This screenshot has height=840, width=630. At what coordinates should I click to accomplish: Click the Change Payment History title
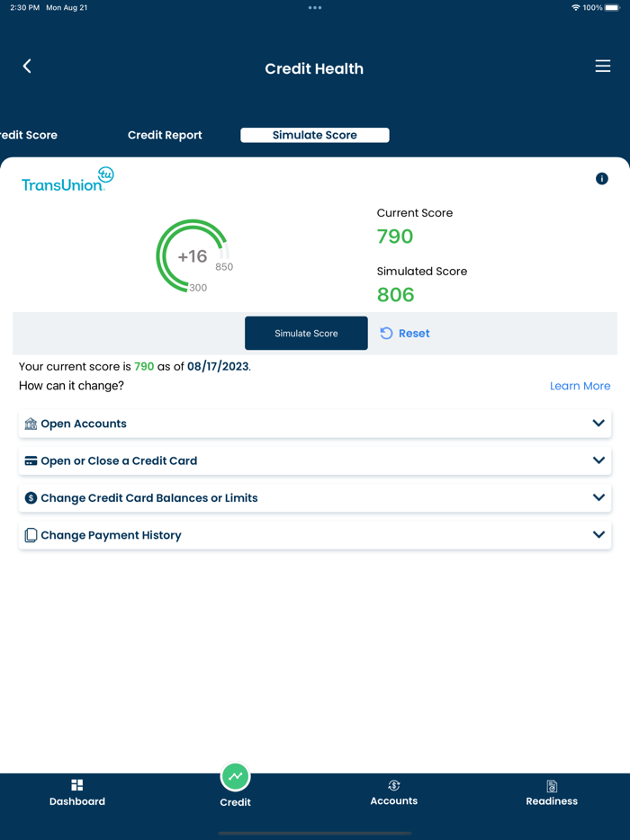(111, 535)
